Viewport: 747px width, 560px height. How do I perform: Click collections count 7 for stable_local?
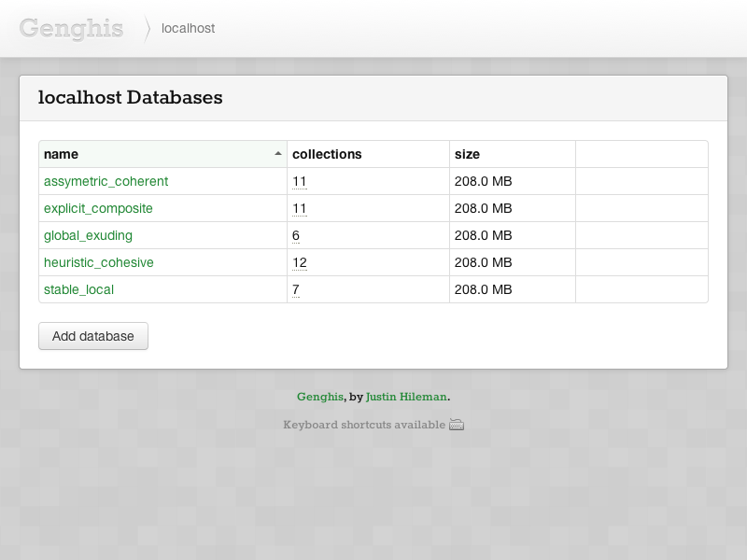pyautogui.click(x=296, y=289)
